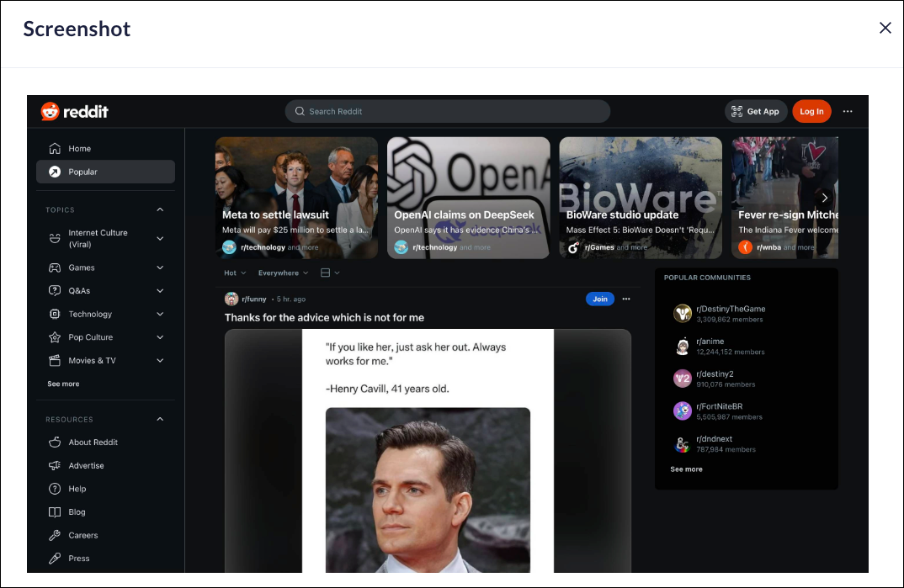Viewport: 904px width, 588px height.
Task: Click the r/funny subreddit avatar
Action: point(231,299)
